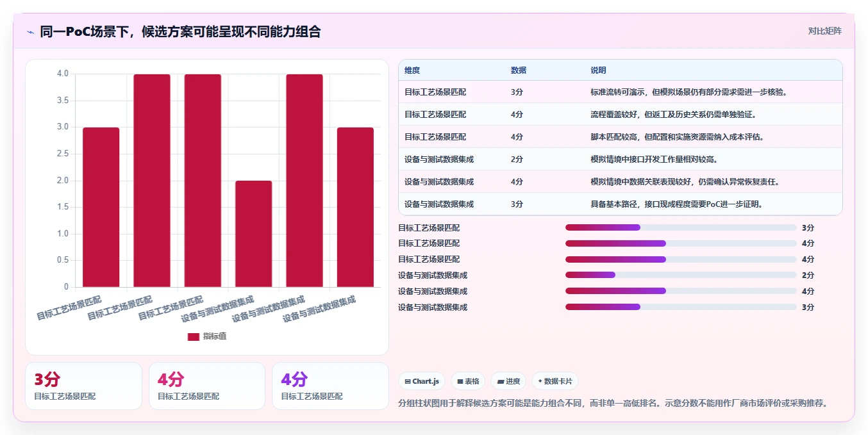Click the 指标值 legend label text

point(215,336)
